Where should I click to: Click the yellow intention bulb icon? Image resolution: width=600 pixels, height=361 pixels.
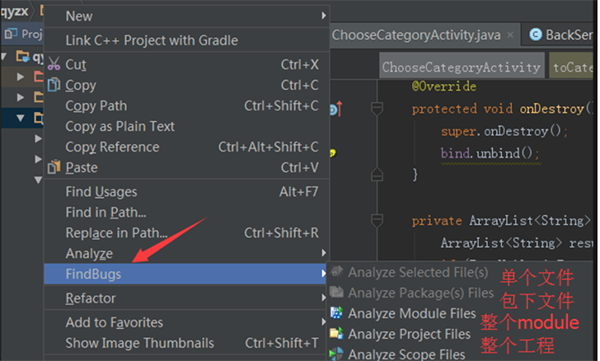click(333, 153)
